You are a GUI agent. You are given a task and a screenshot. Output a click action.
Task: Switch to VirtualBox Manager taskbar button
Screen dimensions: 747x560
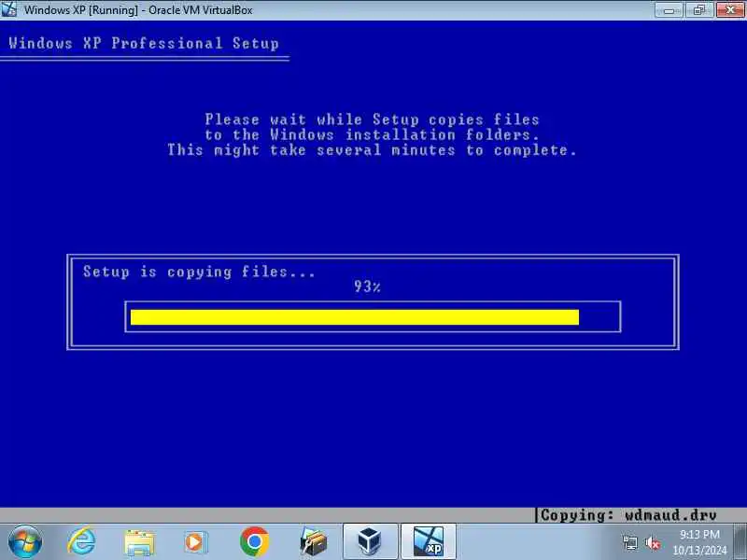pos(370,542)
